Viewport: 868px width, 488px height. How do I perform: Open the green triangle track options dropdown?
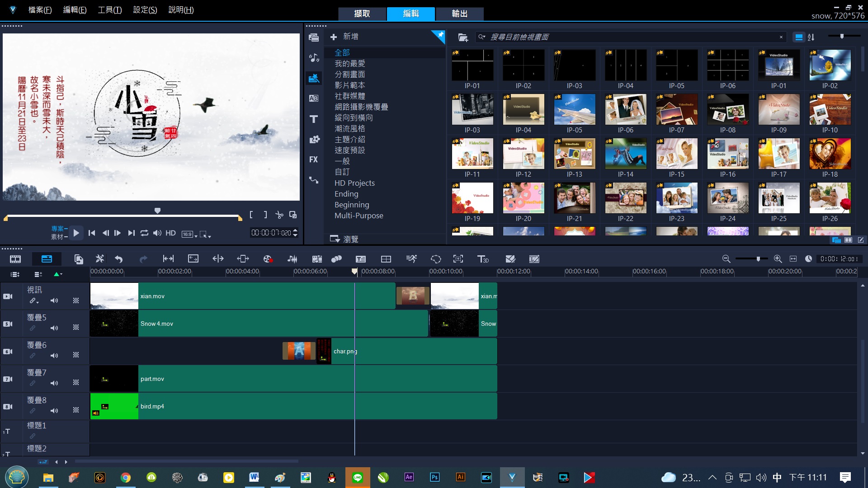(58, 274)
